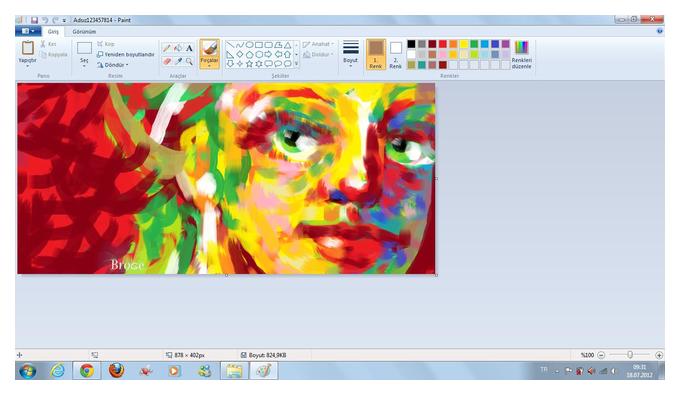The height and width of the screenshot is (395, 680).
Task: Select the Fill with color bucket tool
Action: 178,48
